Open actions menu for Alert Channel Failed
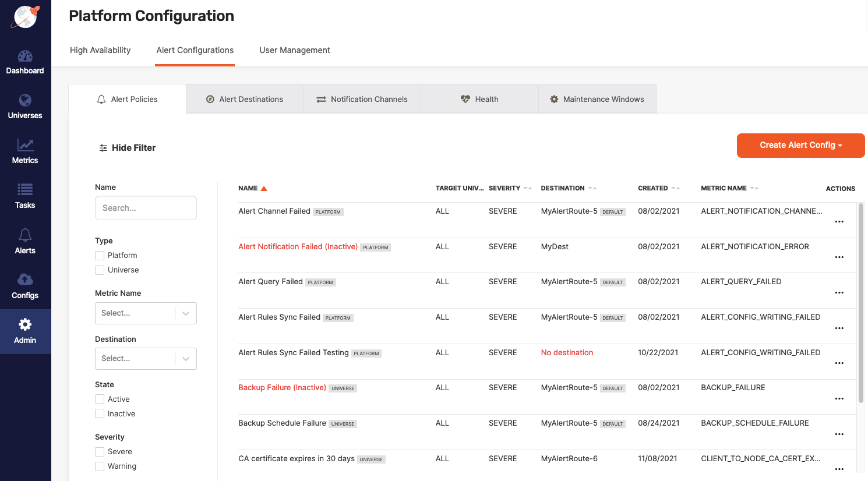 839,222
